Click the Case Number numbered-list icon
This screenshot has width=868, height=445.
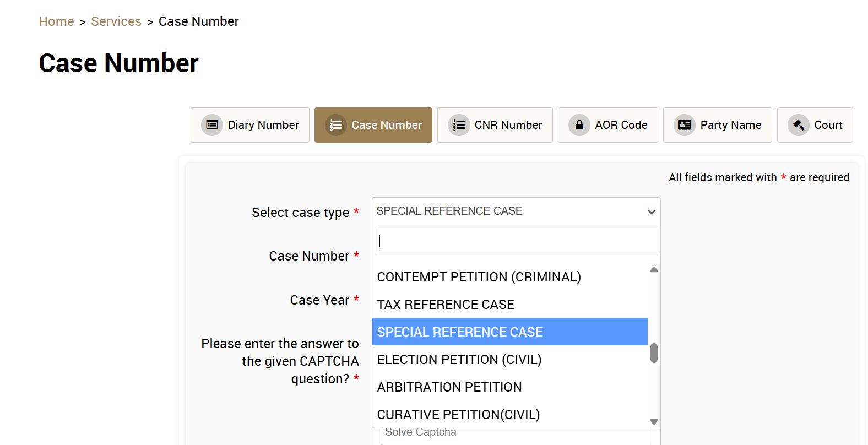click(x=336, y=125)
